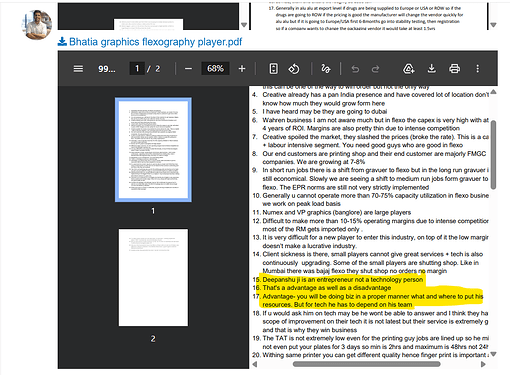Image resolution: width=510 pixels, height=375 pixels.
Task: Click the 68% zoom level field
Action: point(215,69)
